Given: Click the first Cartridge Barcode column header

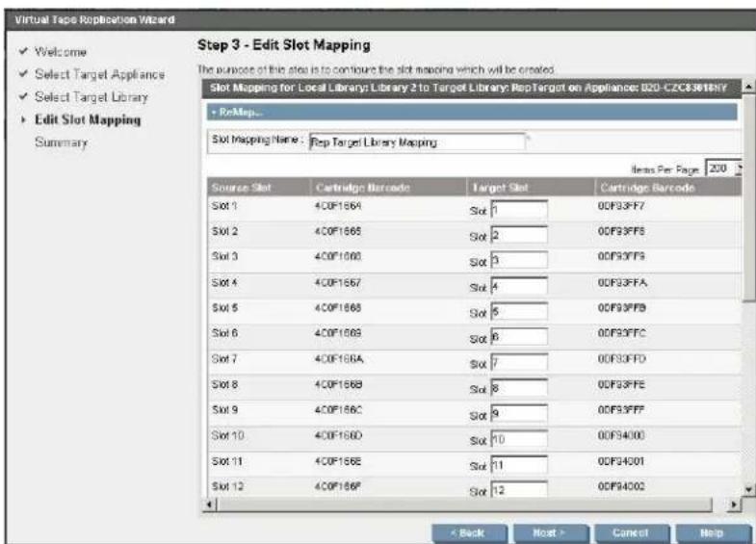Looking at the screenshot, I should (389, 187).
